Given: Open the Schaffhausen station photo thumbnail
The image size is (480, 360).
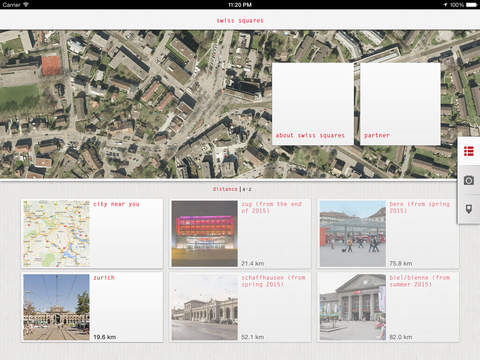Looking at the screenshot, I should tap(205, 307).
